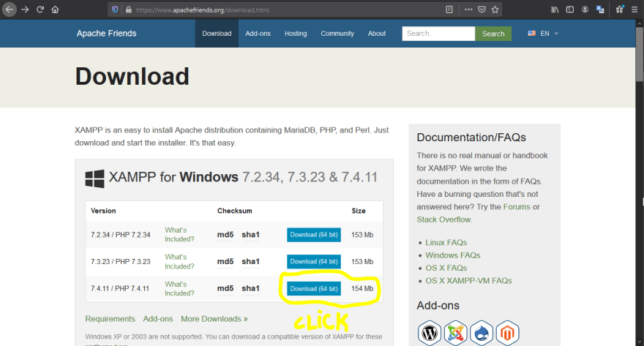
Task: Download XAMPP 7.2.34 64 bit
Action: click(314, 235)
